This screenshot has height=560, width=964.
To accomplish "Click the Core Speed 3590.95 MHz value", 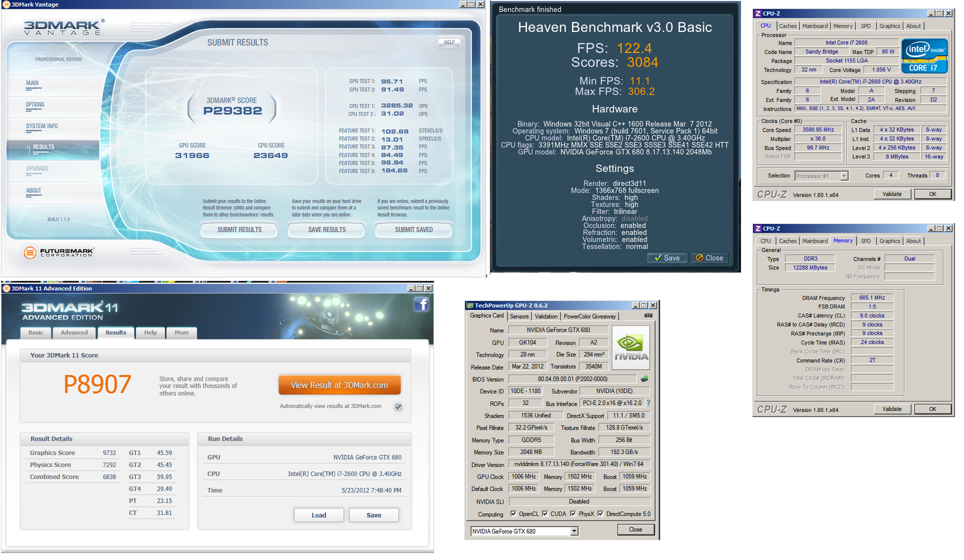I will (x=818, y=130).
